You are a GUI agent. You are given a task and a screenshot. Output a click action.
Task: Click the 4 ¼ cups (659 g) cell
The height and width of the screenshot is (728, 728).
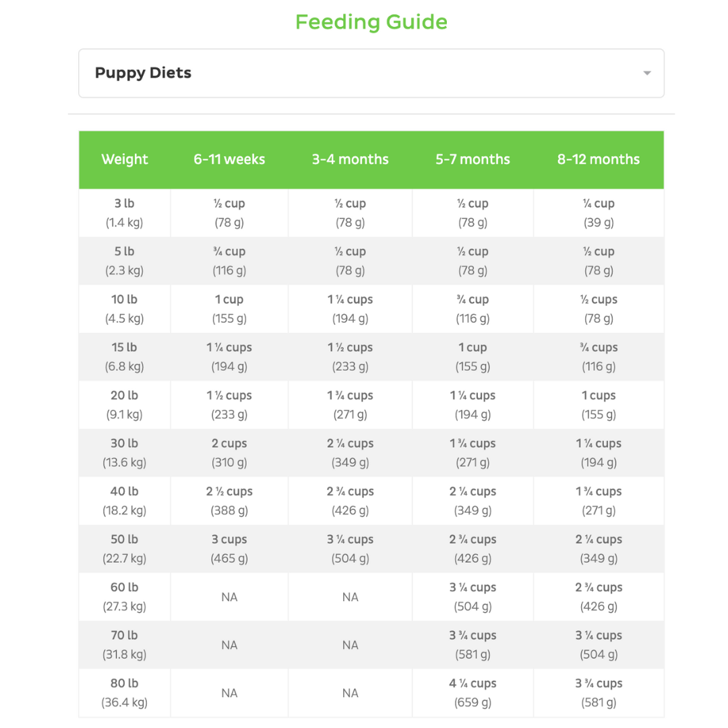pos(473,693)
